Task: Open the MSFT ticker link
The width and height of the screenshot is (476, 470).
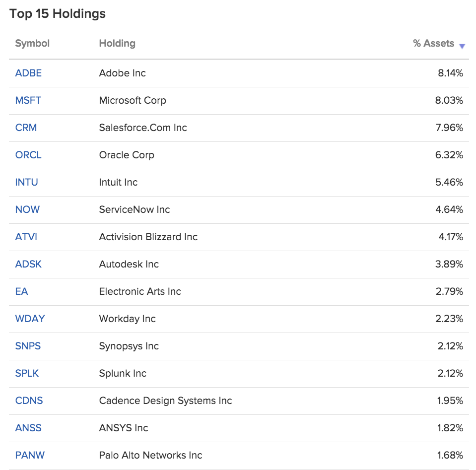Action: click(28, 100)
